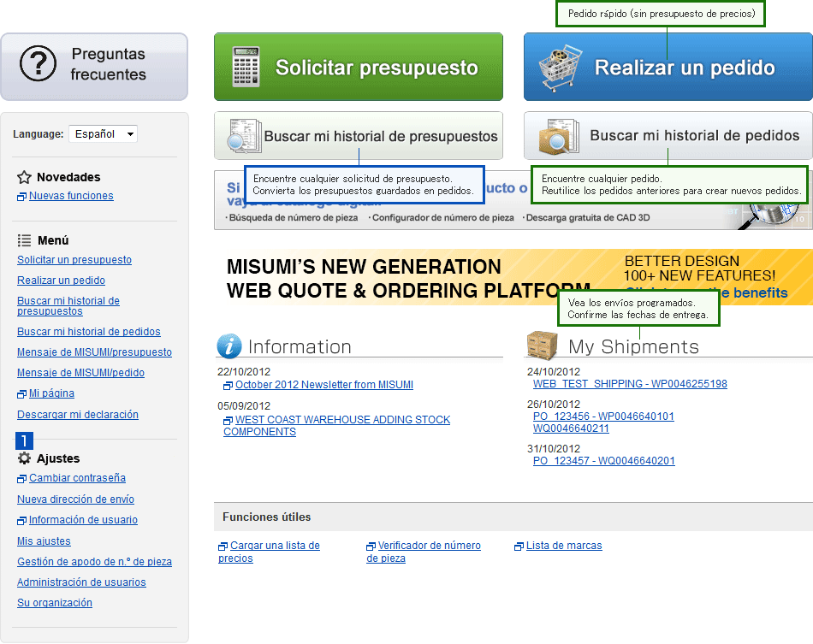Open the Nueva dirección de envío link

(x=75, y=499)
